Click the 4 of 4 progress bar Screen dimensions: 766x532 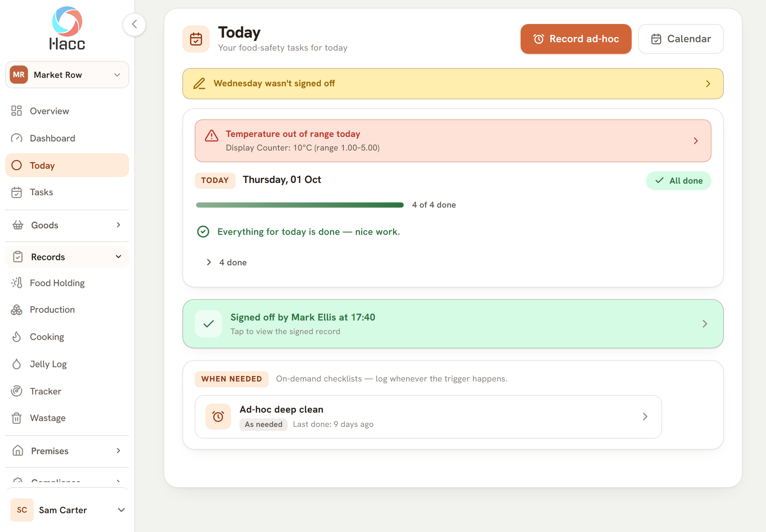[x=300, y=205]
